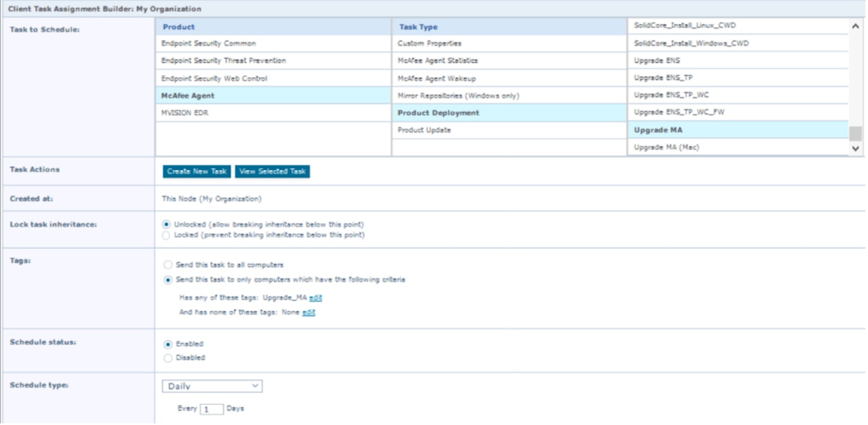This screenshot has width=868, height=425.
Task: Click the Every Days number field
Action: [212, 409]
